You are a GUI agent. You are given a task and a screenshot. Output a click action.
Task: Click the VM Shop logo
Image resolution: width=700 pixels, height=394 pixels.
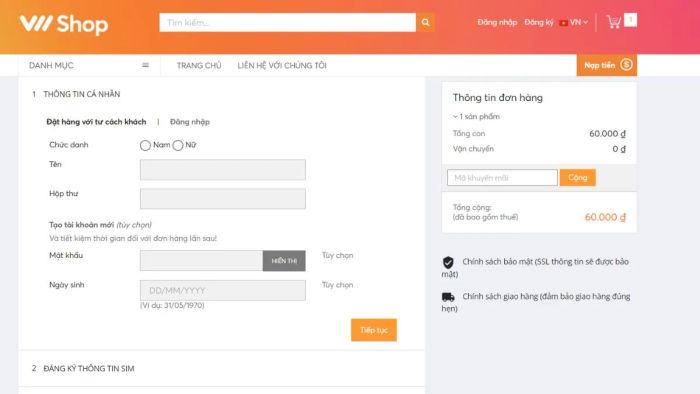64,25
